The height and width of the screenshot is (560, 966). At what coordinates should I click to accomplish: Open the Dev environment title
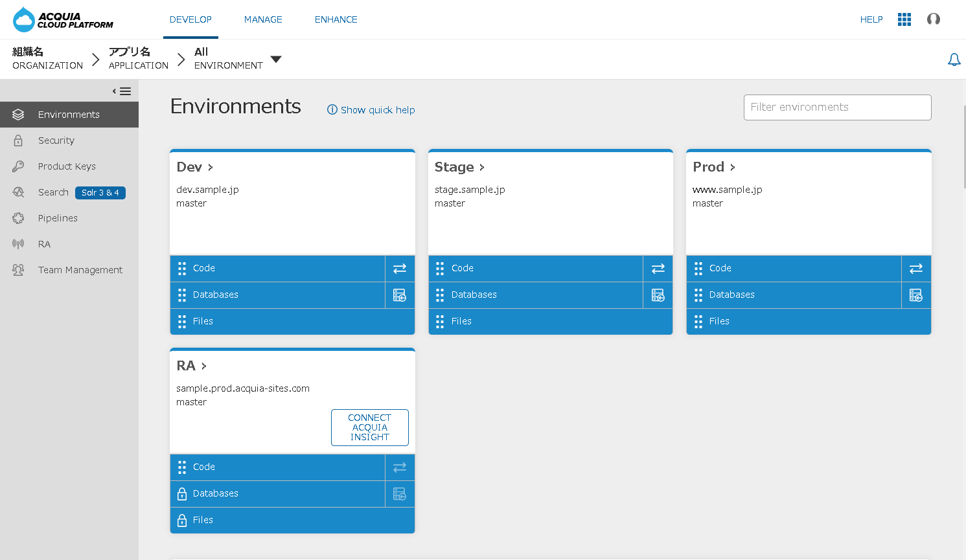189,167
